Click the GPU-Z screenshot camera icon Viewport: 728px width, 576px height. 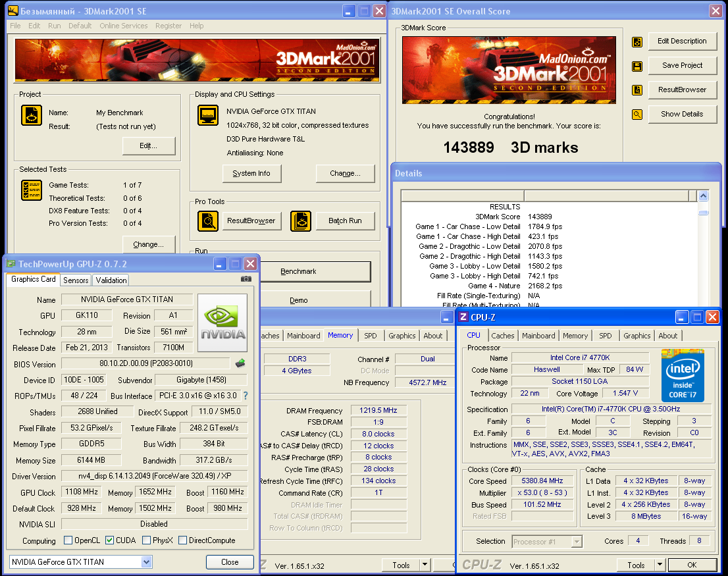(246, 279)
